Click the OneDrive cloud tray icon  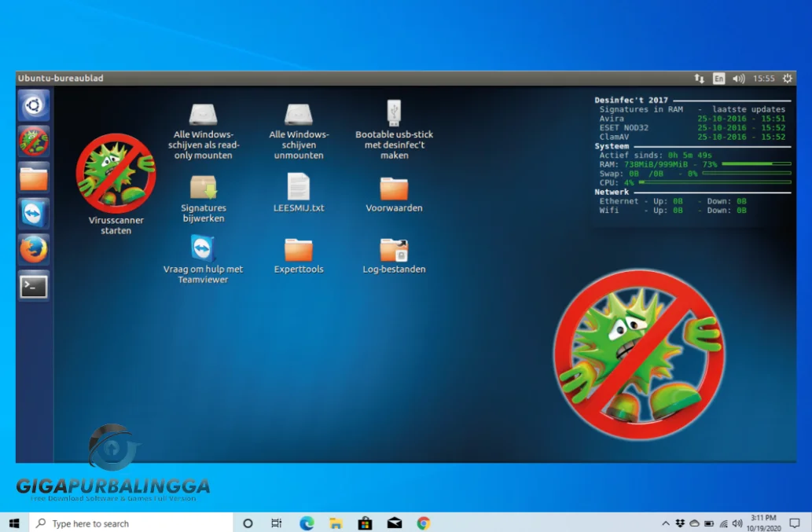pyautogui.click(x=694, y=523)
